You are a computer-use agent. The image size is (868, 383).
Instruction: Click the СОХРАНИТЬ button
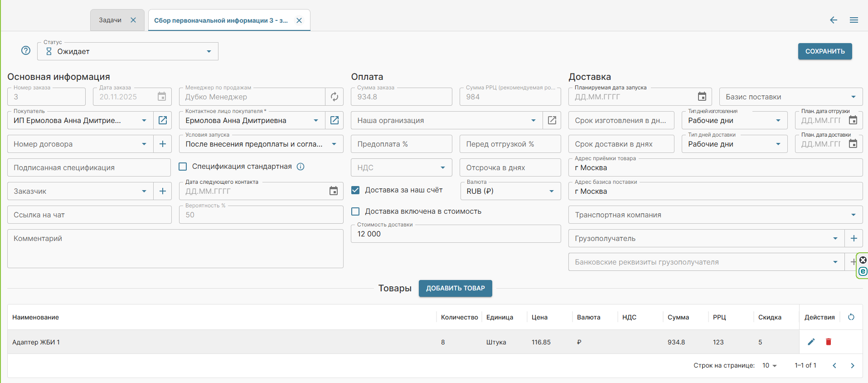click(x=824, y=51)
